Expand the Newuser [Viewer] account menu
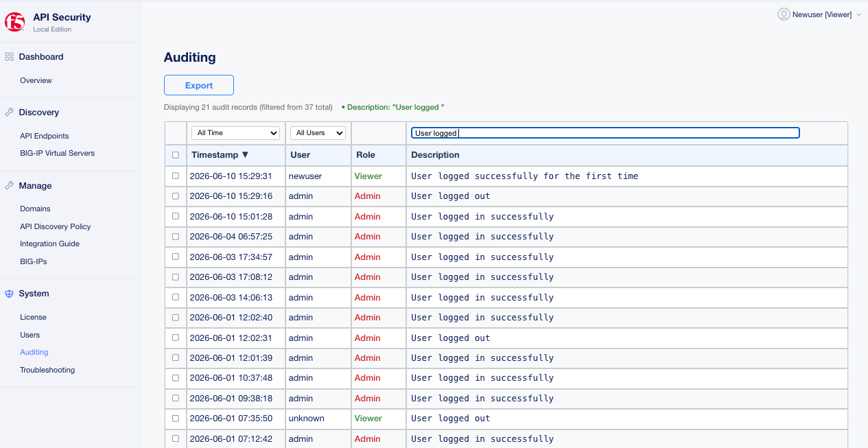Image resolution: width=868 pixels, height=448 pixels. click(x=820, y=14)
